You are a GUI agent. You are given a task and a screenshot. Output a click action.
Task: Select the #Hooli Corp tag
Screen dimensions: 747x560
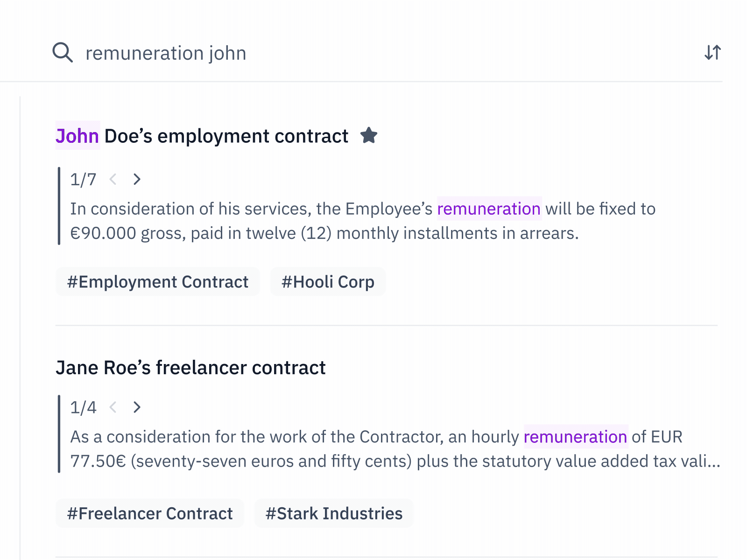328,282
